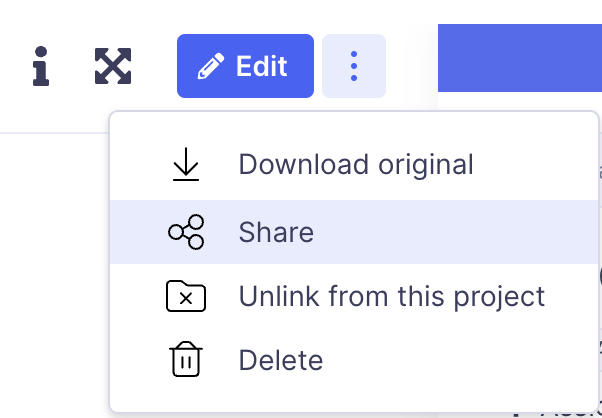Select Download original from the menu

[x=355, y=165]
